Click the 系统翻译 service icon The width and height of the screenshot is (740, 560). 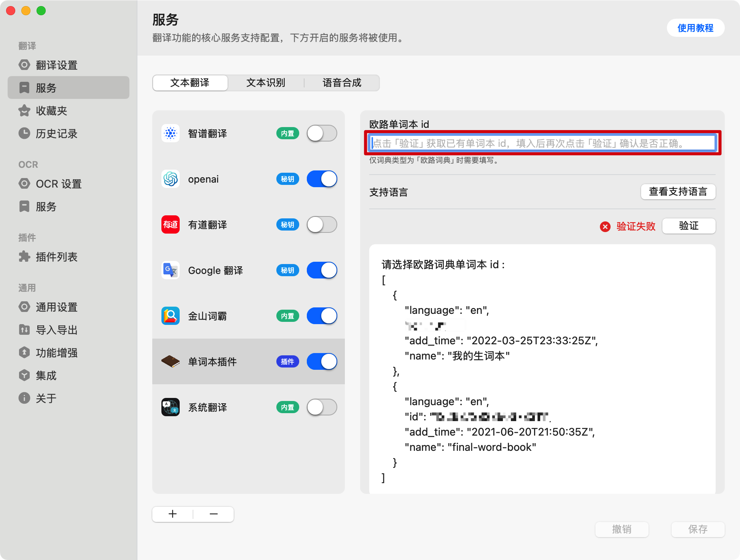pos(170,407)
